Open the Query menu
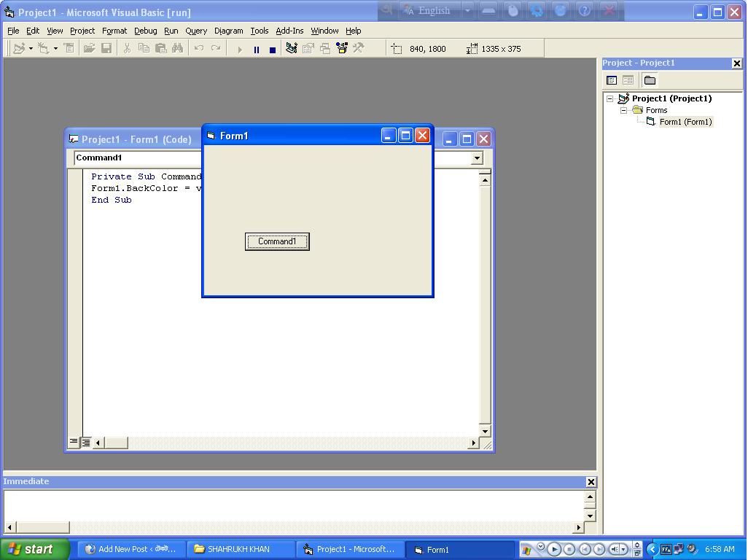 click(196, 31)
